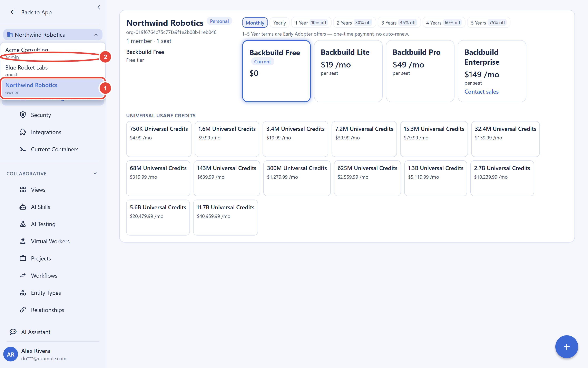Click Contact sales link
The image size is (588, 368).
[481, 92]
